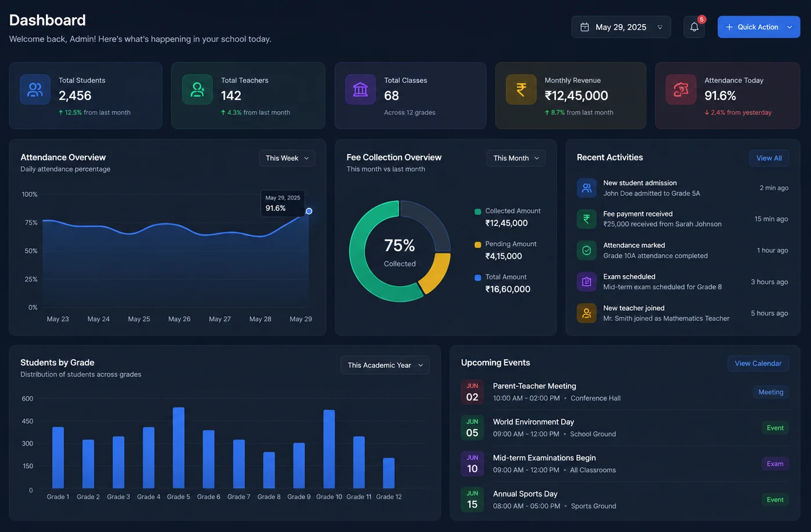This screenshot has width=811, height=532.
Task: Click "12.5% from last month" students trend
Action: click(x=95, y=113)
